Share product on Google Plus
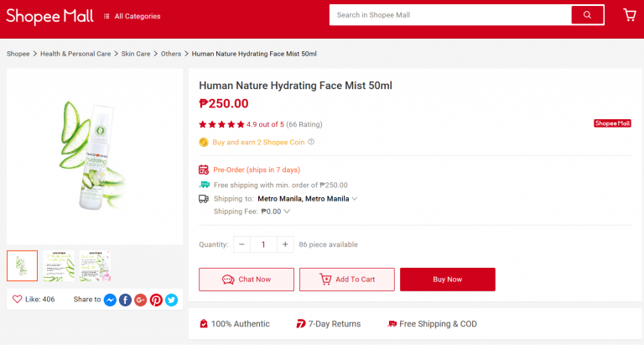Image resolution: width=644 pixels, height=345 pixels. point(141,300)
